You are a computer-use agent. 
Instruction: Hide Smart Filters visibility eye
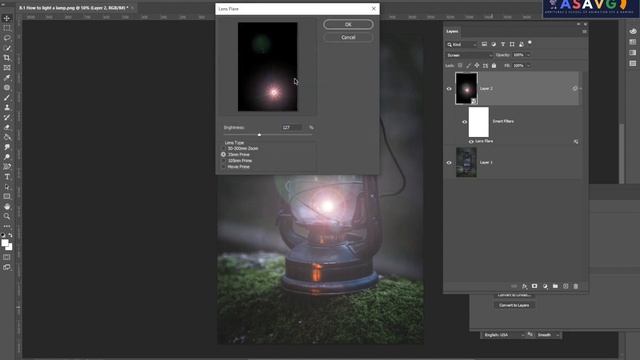point(464,122)
